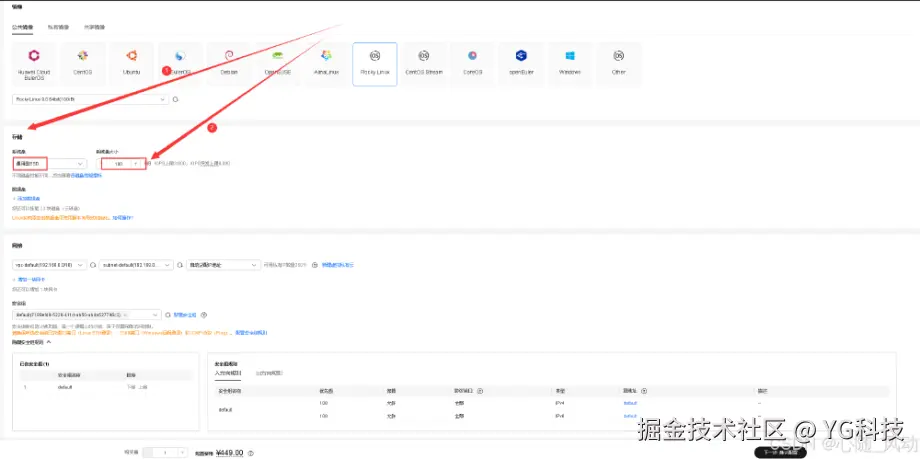Refresh the vpc-default list
This screenshot has height=459, width=920.
(x=93, y=265)
